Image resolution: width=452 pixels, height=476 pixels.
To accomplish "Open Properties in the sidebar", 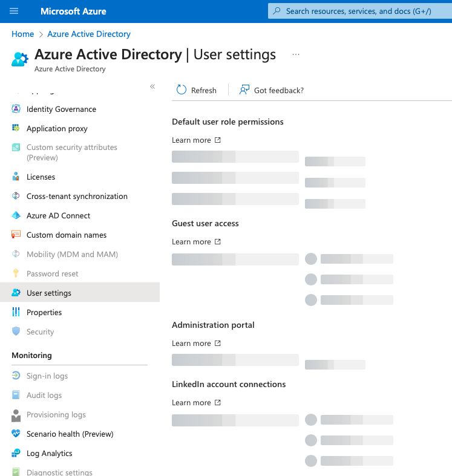I will click(x=44, y=312).
